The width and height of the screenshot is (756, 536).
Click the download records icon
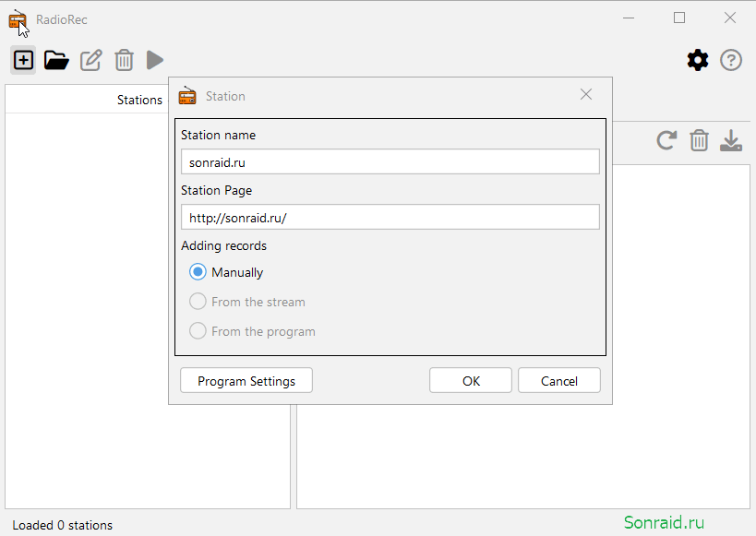731,141
